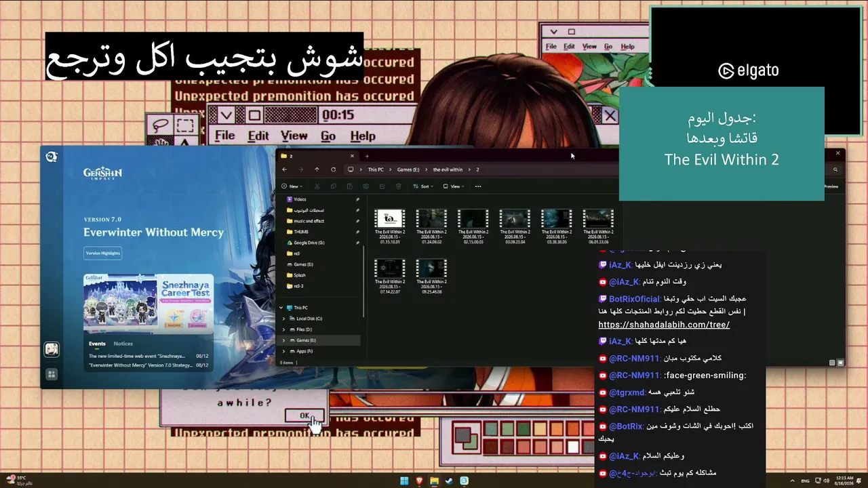Open Brave browser from the taskbar

[420, 481]
